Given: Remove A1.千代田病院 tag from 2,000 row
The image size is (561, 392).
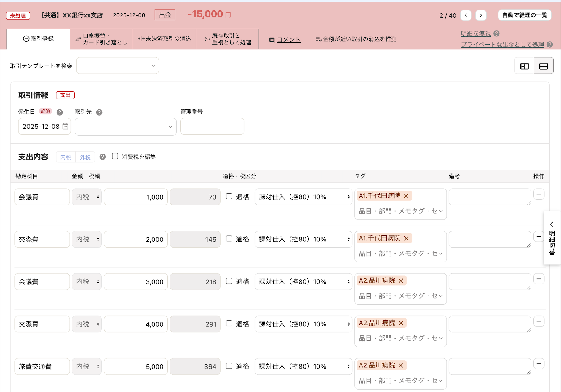Looking at the screenshot, I should pos(406,238).
